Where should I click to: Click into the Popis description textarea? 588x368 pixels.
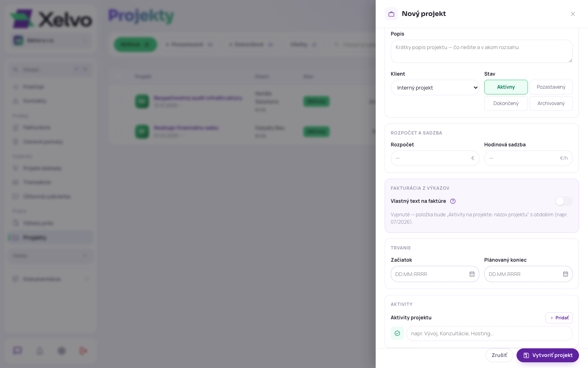click(482, 51)
